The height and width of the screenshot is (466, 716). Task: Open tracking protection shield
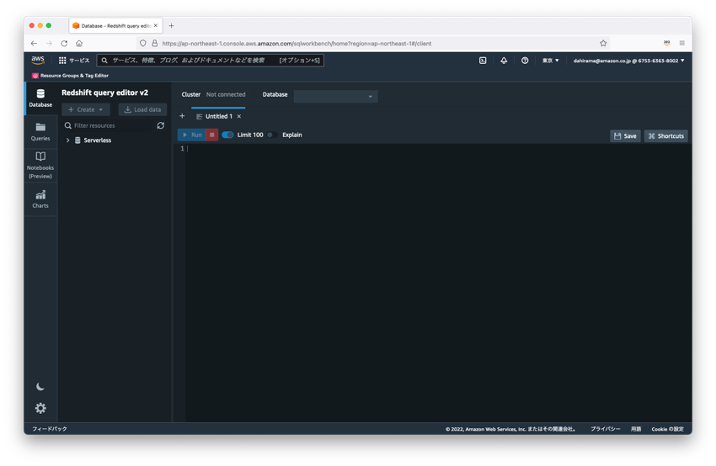[x=143, y=43]
